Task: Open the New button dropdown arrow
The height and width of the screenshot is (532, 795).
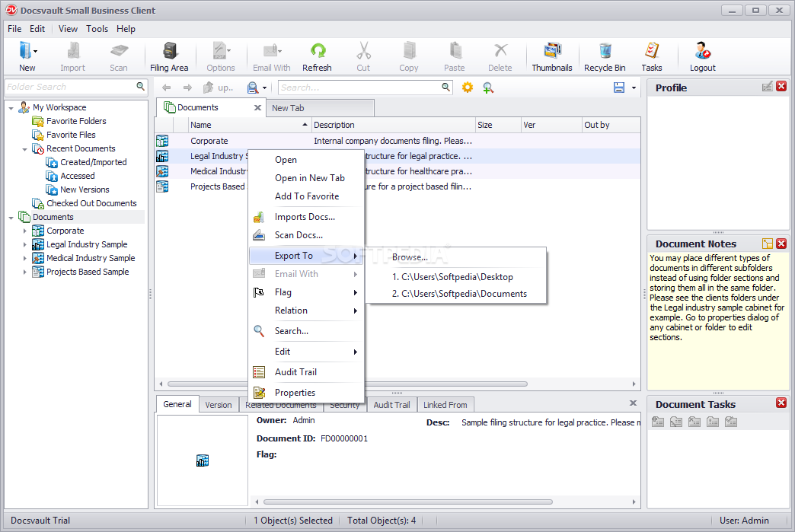Action: [35, 51]
